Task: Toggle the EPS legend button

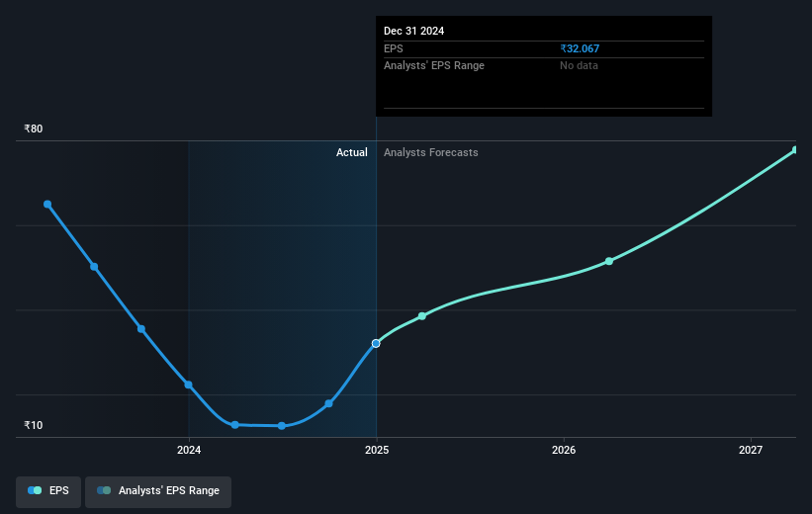Action: pyautogui.click(x=48, y=490)
